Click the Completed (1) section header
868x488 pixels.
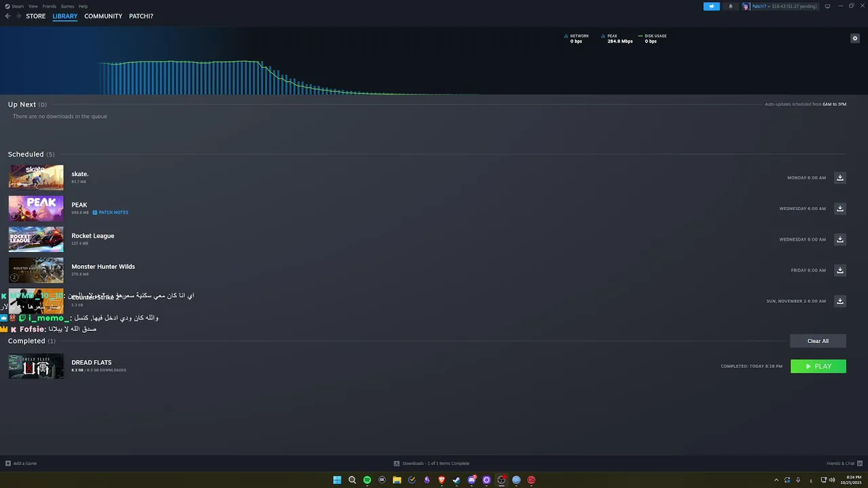point(32,341)
